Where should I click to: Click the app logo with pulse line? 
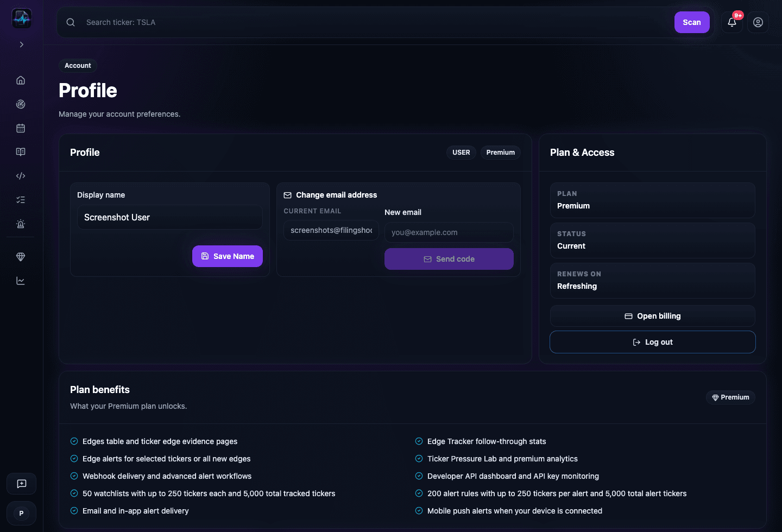click(22, 18)
